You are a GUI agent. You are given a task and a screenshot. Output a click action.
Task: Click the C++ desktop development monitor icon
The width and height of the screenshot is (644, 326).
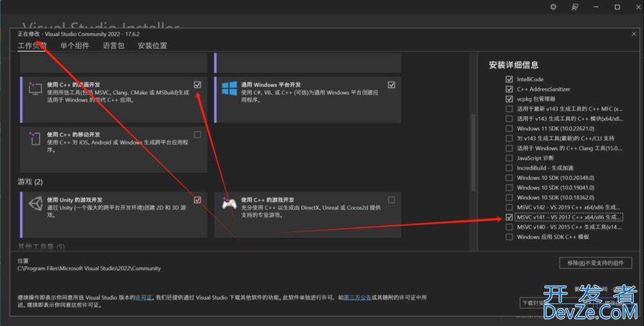click(35, 88)
